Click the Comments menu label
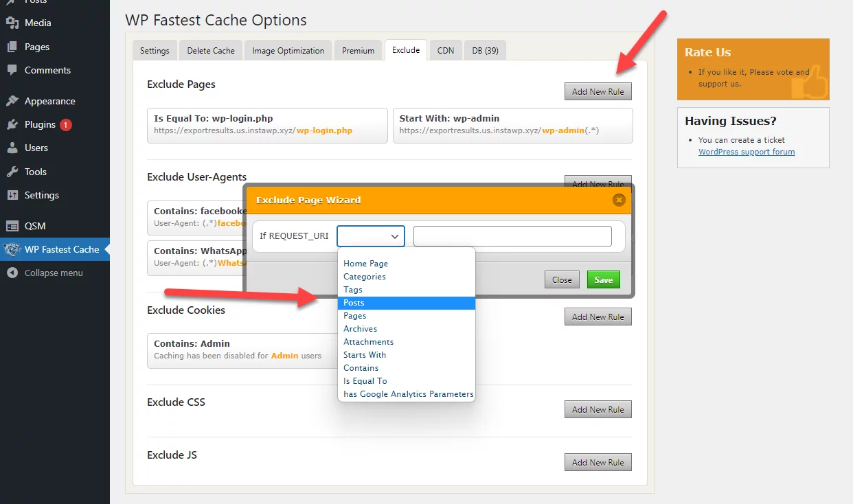This screenshot has height=504, width=853. (x=47, y=70)
